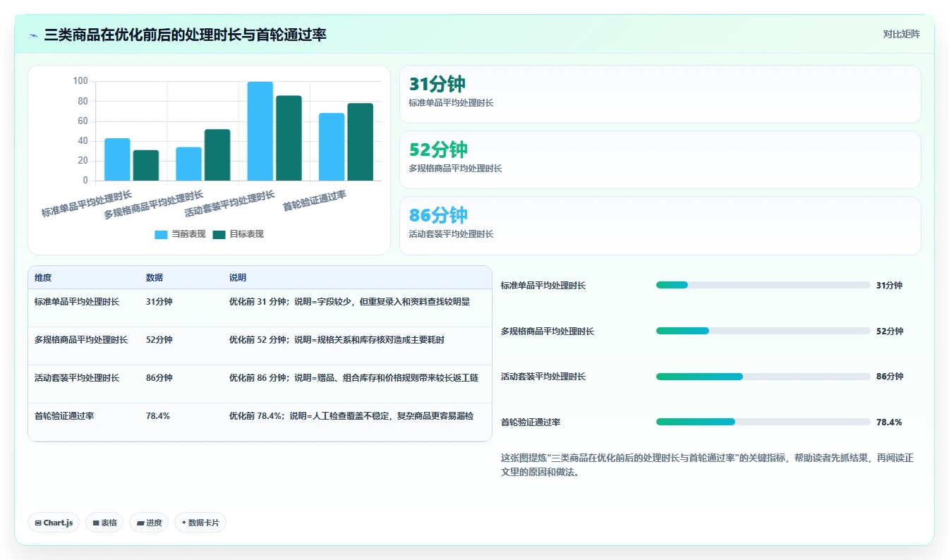Toggle the 目标表现 legend swatch
Viewport: 949px width, 560px height.
(x=219, y=234)
